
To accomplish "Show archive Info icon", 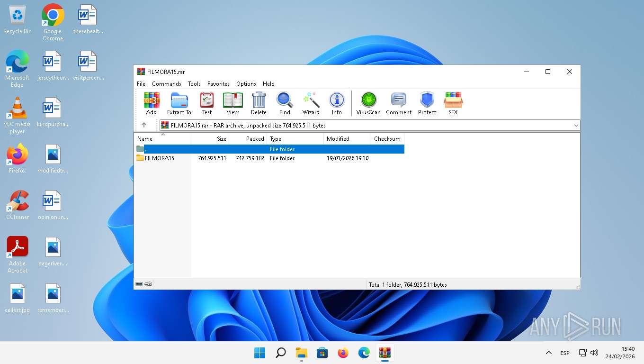I will click(337, 103).
